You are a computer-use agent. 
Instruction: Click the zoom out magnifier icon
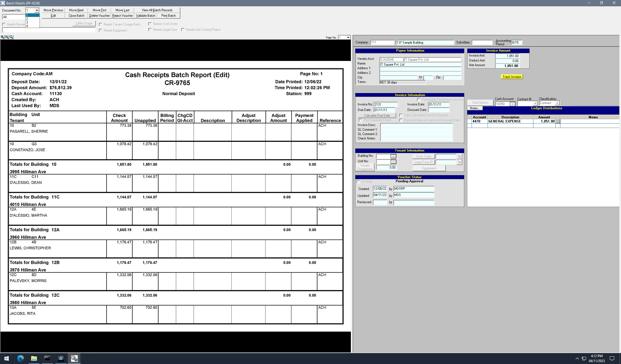7,37
